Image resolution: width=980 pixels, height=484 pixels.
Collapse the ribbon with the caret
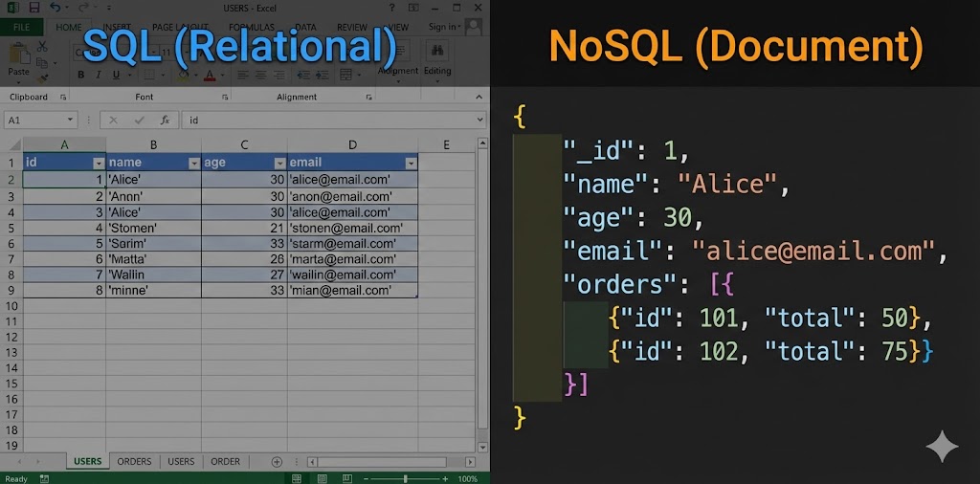[479, 98]
